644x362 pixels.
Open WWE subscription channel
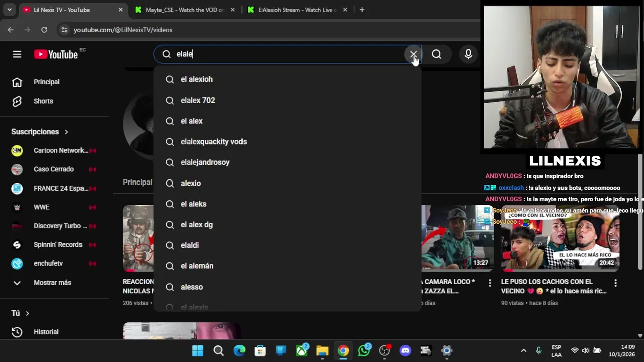(54, 207)
